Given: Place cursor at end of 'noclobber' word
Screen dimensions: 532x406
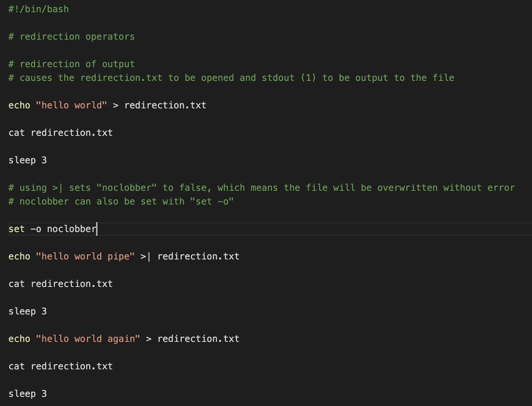Looking at the screenshot, I should [x=96, y=229].
